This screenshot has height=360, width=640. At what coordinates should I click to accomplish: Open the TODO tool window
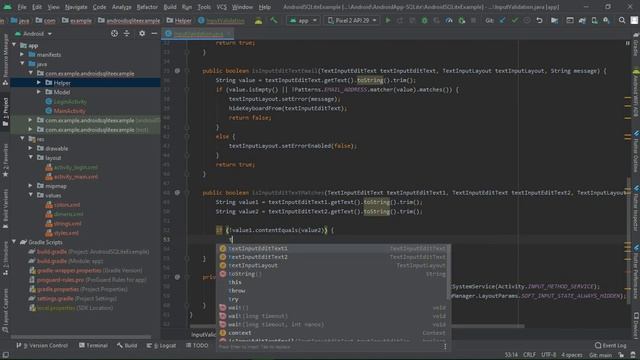[x=197, y=345]
